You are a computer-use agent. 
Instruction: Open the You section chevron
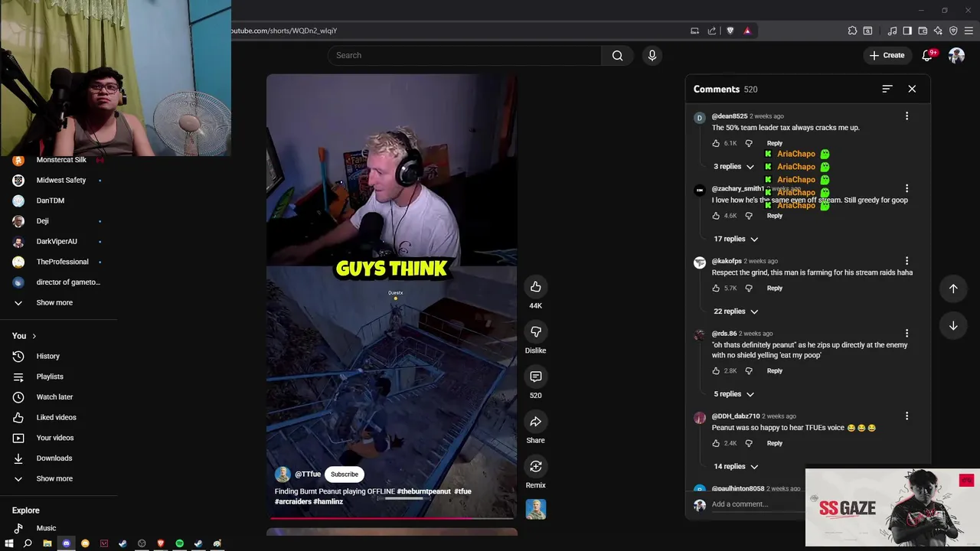pyautogui.click(x=34, y=336)
